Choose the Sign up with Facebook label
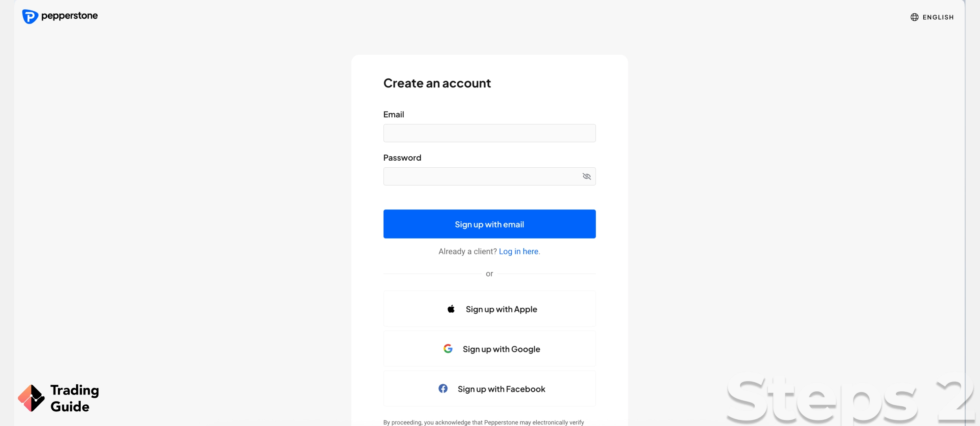980x426 pixels. pos(501,389)
